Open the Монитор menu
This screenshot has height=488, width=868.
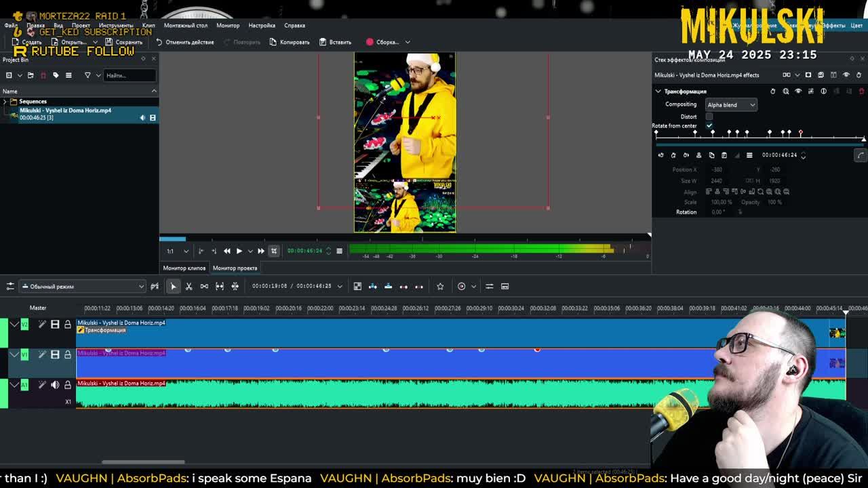(x=228, y=25)
